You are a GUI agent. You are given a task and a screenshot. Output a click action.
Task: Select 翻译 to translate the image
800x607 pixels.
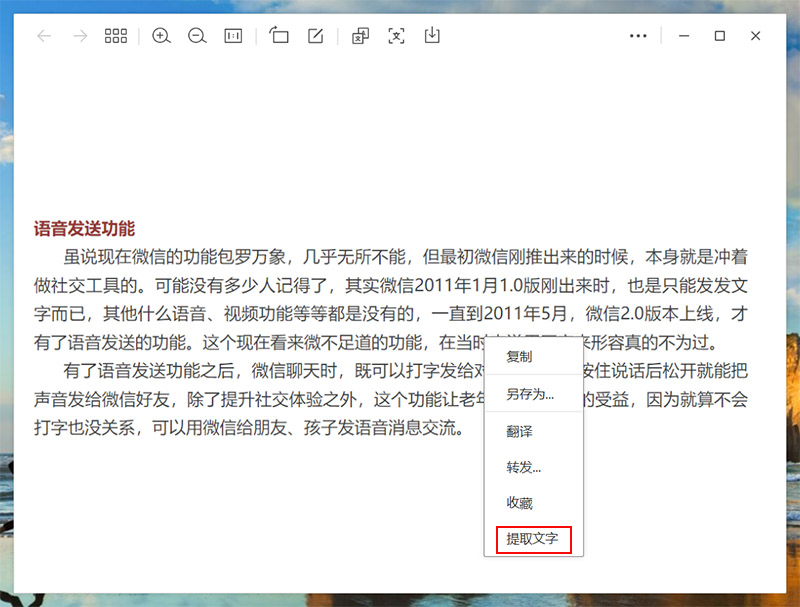tap(523, 431)
